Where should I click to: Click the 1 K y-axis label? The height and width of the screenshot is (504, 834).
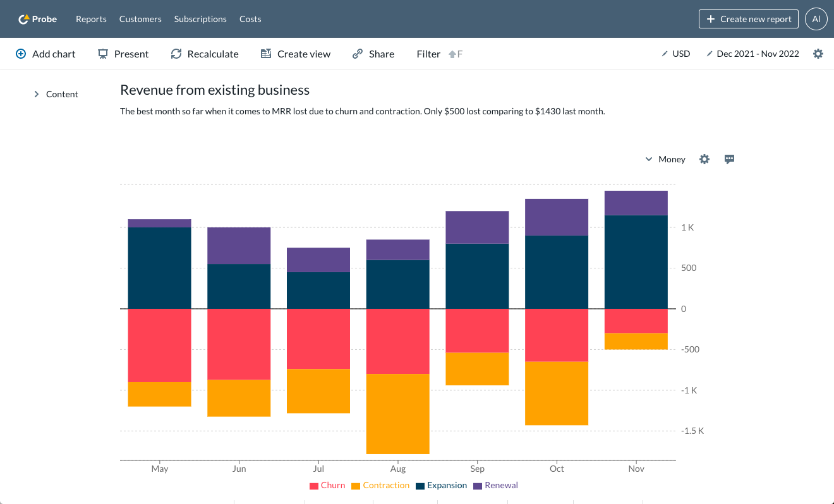click(x=687, y=227)
